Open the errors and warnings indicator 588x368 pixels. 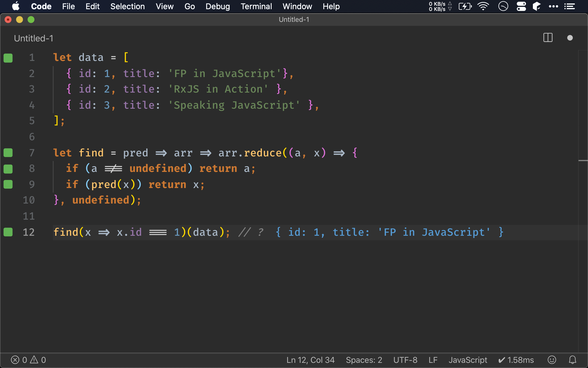(x=28, y=360)
